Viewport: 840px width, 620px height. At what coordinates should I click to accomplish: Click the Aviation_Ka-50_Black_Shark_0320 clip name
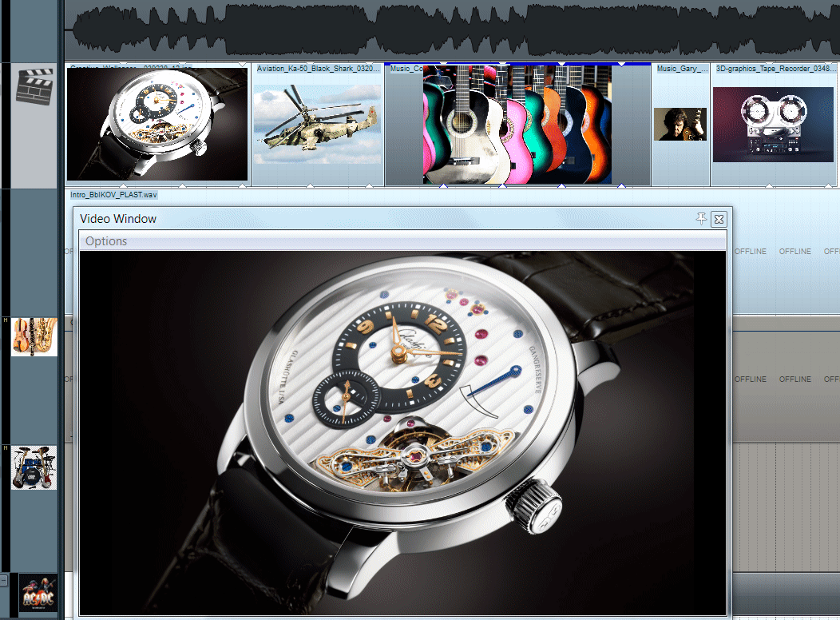[x=319, y=69]
